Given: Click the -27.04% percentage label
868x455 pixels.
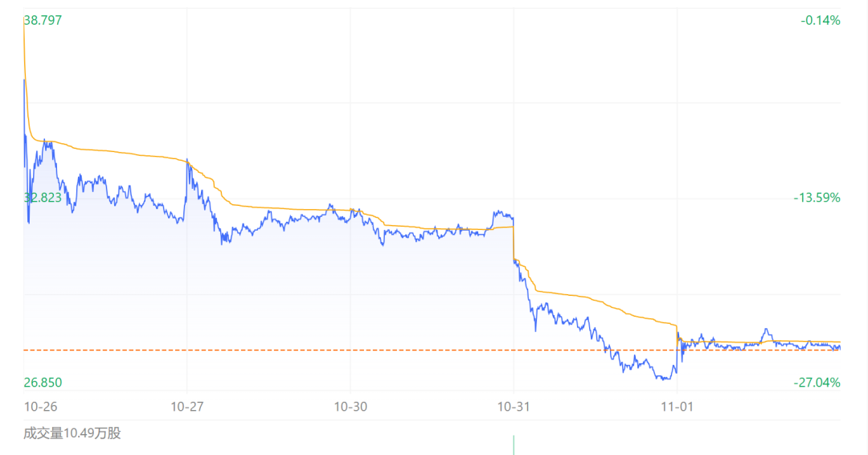Looking at the screenshot, I should 817,383.
